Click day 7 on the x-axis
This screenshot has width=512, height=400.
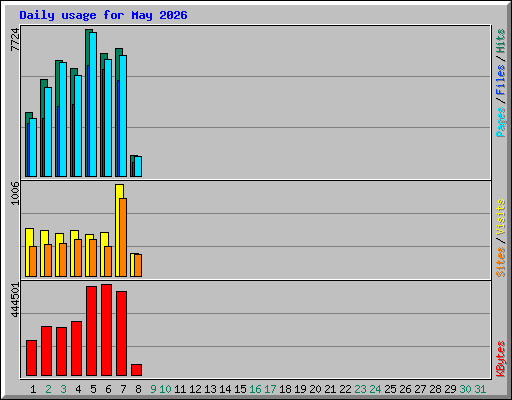pos(123,389)
